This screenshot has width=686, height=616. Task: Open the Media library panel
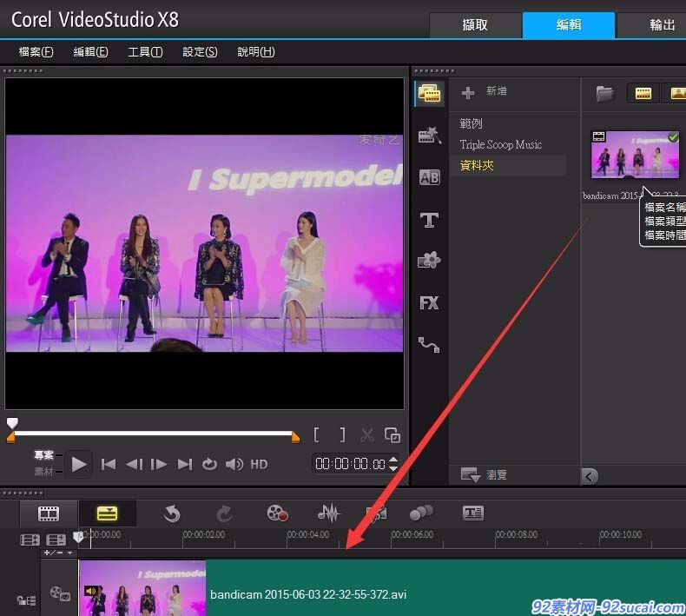pos(429,93)
